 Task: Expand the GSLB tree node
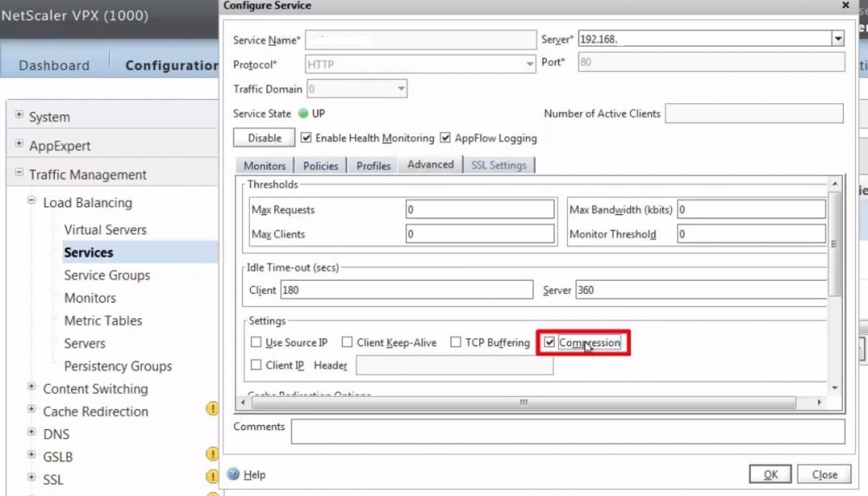point(31,454)
